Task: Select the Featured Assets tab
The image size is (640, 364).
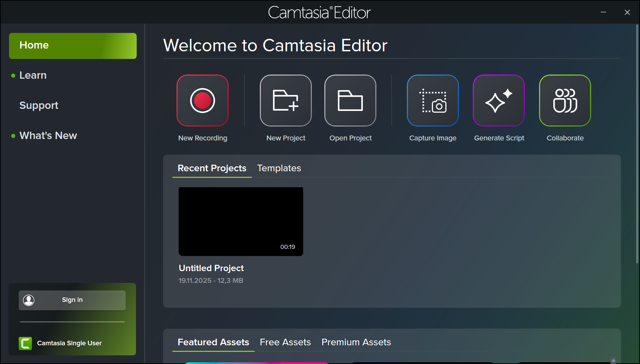Action: click(x=213, y=342)
